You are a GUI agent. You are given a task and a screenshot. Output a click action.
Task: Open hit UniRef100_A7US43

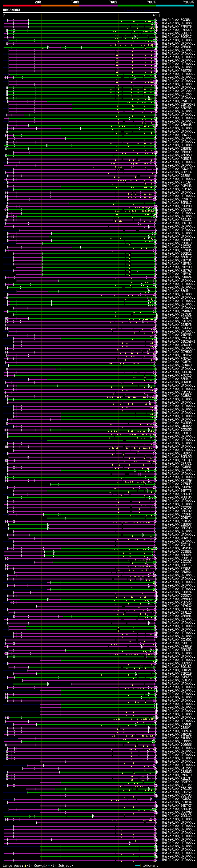click(177, 30)
